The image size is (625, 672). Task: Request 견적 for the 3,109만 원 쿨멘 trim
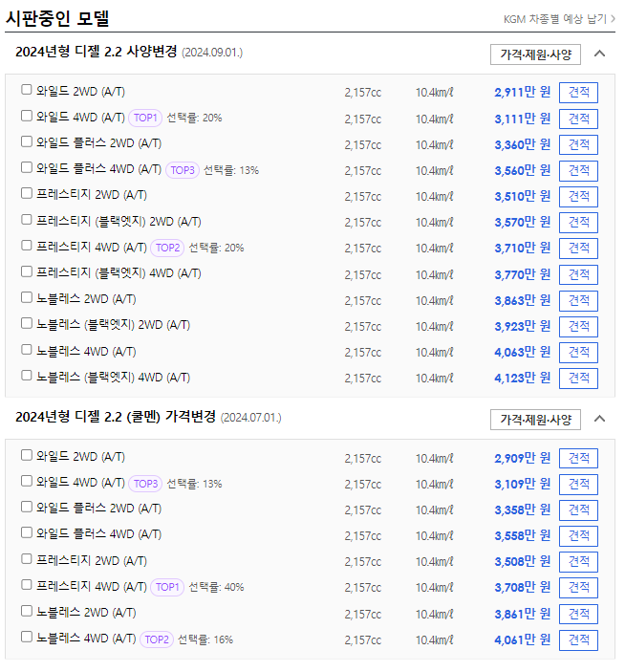click(x=578, y=485)
